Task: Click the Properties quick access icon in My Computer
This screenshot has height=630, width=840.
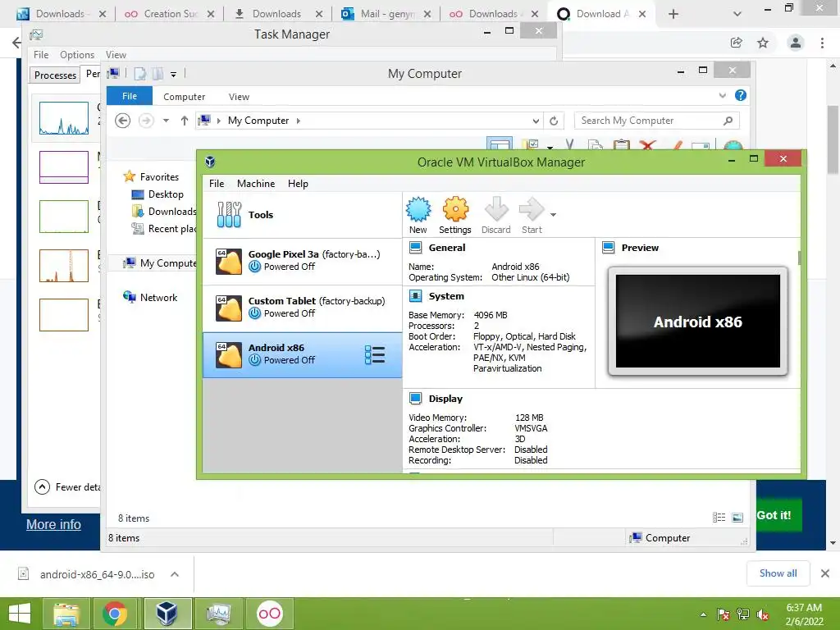Action: pos(139,74)
